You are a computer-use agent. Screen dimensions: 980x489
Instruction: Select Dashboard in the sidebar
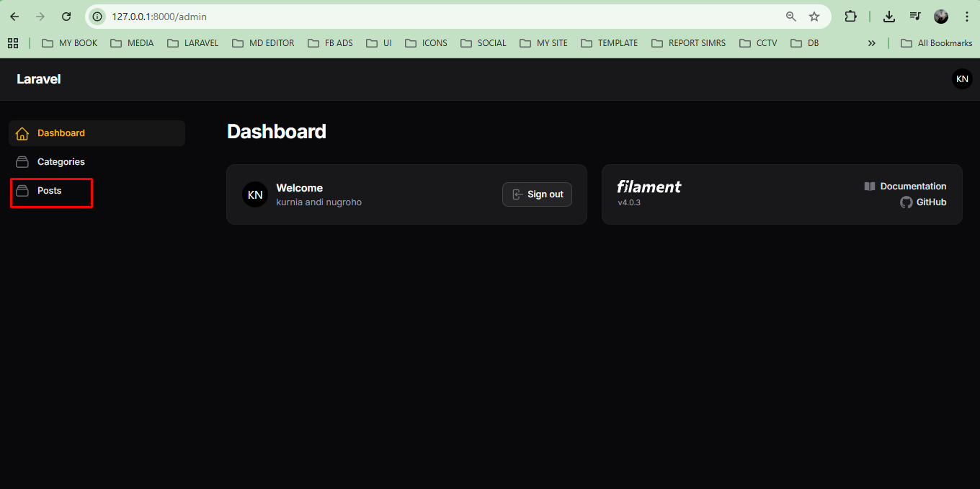click(x=61, y=133)
